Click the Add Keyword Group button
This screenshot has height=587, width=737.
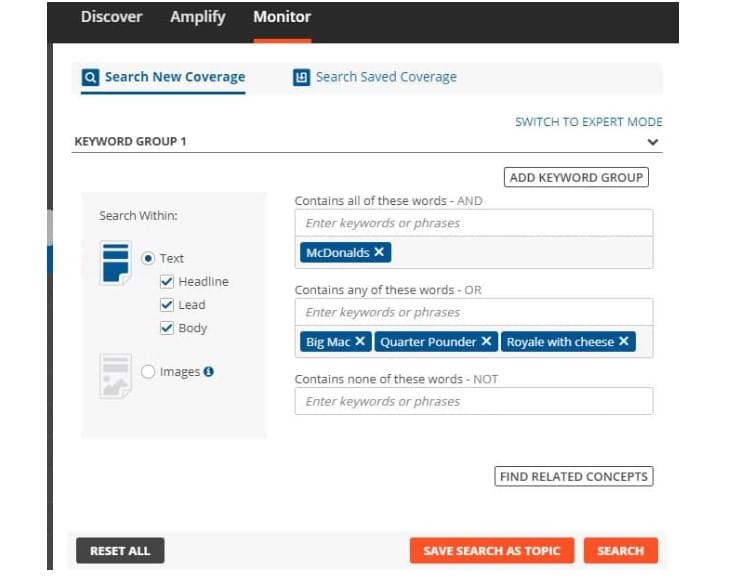pyautogui.click(x=577, y=177)
